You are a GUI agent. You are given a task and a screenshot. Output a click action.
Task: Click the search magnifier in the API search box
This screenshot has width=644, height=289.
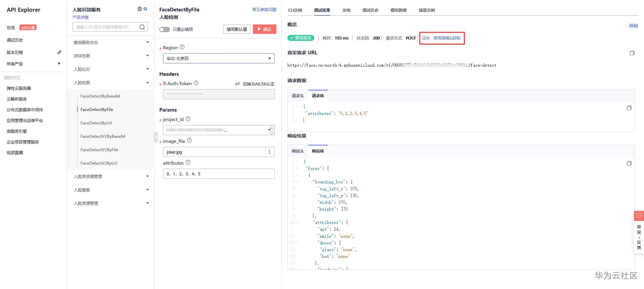tap(142, 27)
